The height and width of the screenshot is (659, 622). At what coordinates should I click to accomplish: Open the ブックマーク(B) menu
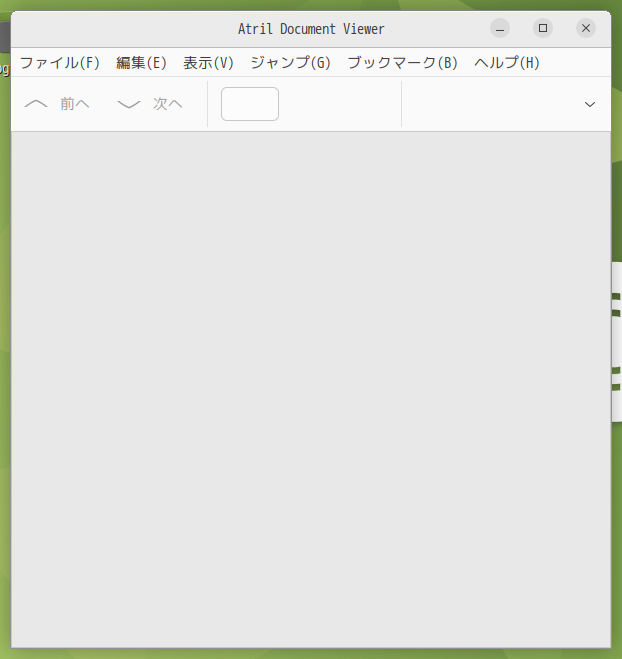(402, 63)
